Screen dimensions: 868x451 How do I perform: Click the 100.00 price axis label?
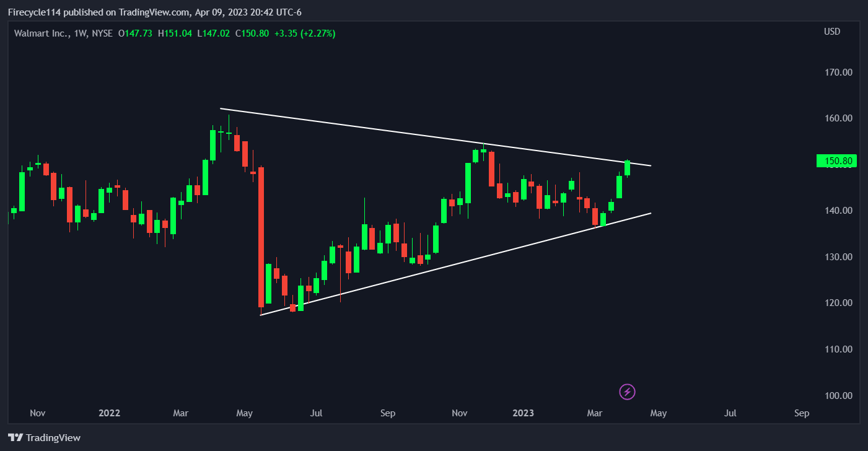click(839, 396)
